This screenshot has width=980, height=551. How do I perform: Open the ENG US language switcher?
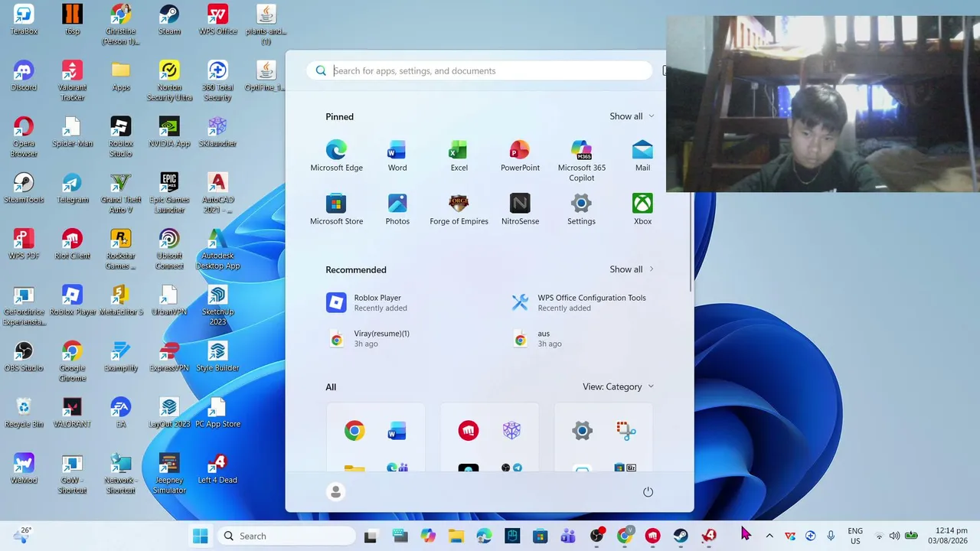pyautogui.click(x=855, y=536)
